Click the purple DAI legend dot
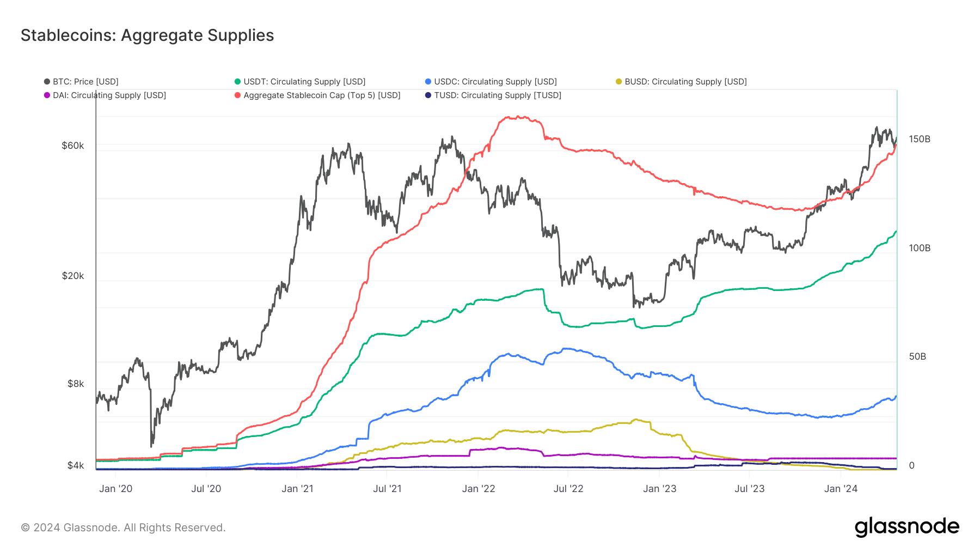This screenshot has width=980, height=552. coord(47,95)
